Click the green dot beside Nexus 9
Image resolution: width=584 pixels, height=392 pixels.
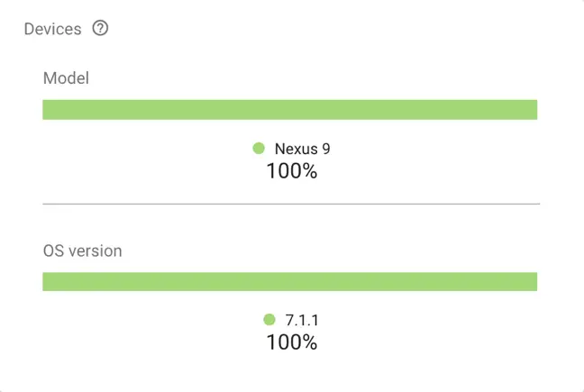coord(259,148)
